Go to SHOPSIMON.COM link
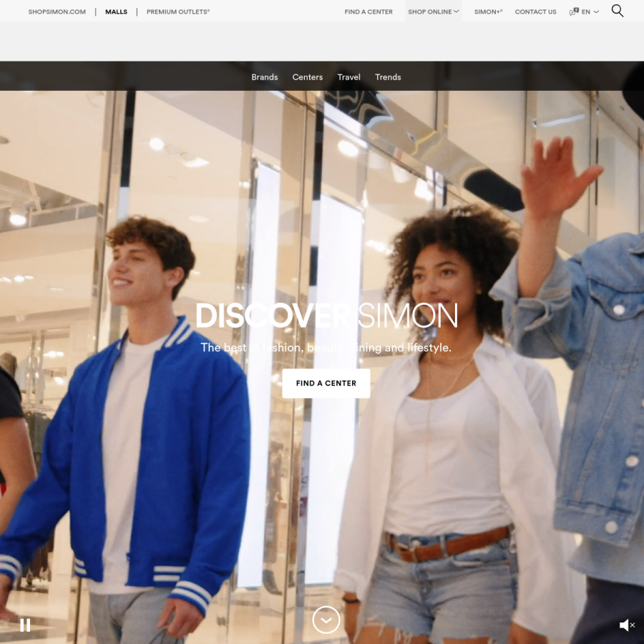Screen dimensions: 644x644 pos(57,12)
